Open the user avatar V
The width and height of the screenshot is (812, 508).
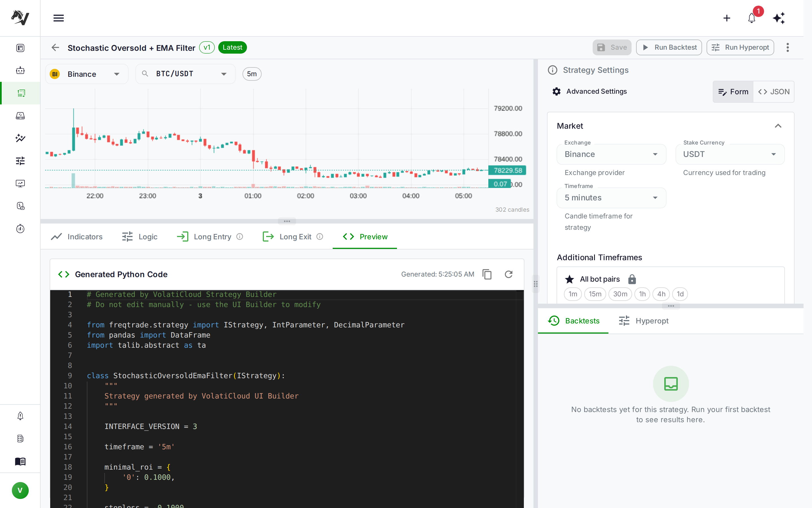tap(20, 490)
